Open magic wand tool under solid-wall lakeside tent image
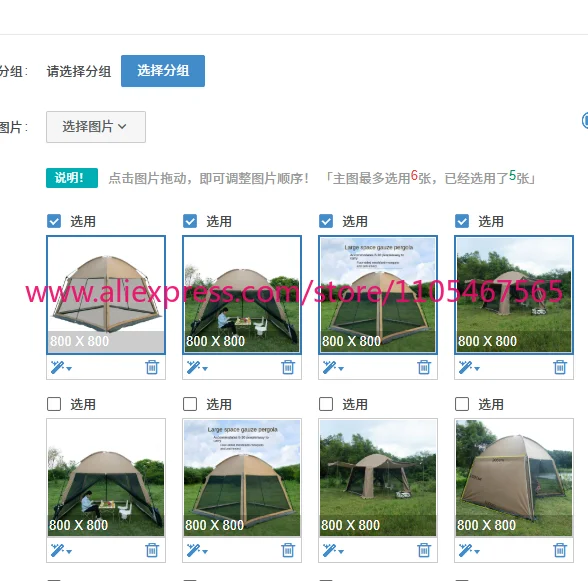Screen dimensions: 588x581 tap(469, 551)
